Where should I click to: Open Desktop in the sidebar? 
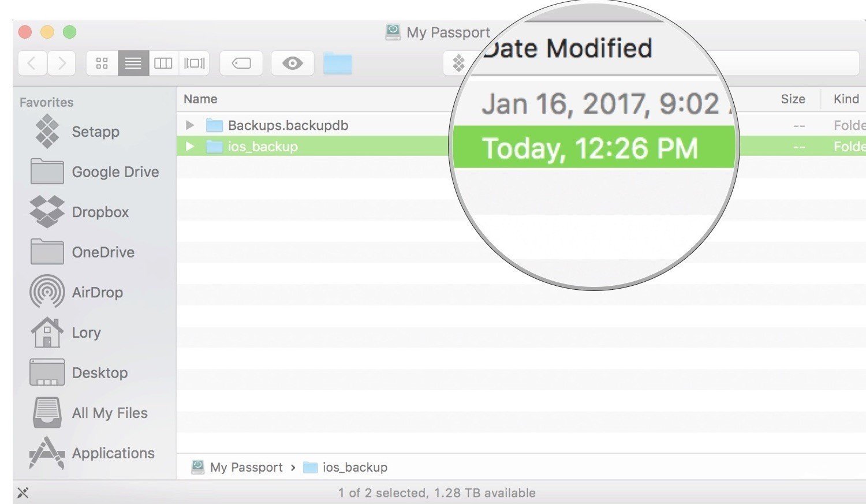click(79, 373)
